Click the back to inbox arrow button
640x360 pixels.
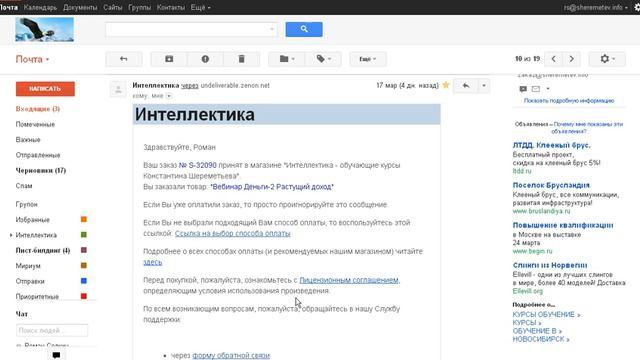pyautogui.click(x=124, y=59)
